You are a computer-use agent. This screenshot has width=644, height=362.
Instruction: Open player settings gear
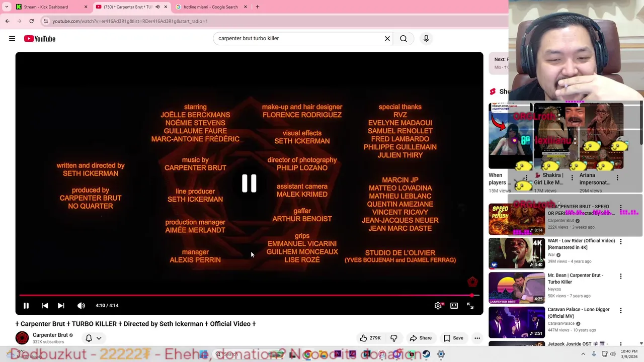coord(438,306)
